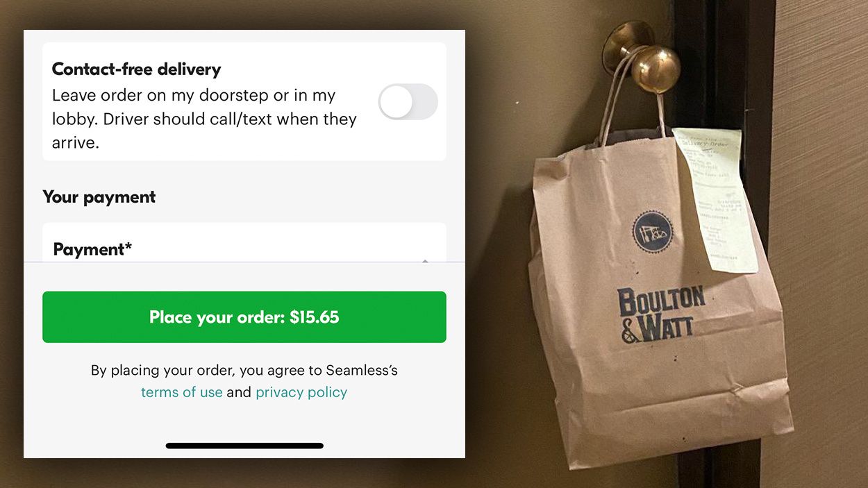This screenshot has width=868, height=488.
Task: Open the terms of use link
Action: pos(182,392)
